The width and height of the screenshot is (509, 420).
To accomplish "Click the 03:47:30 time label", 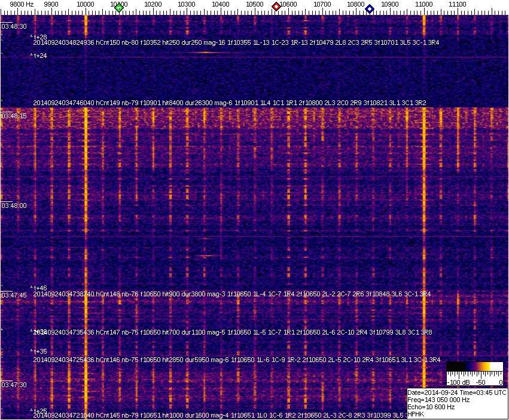I will [14, 385].
